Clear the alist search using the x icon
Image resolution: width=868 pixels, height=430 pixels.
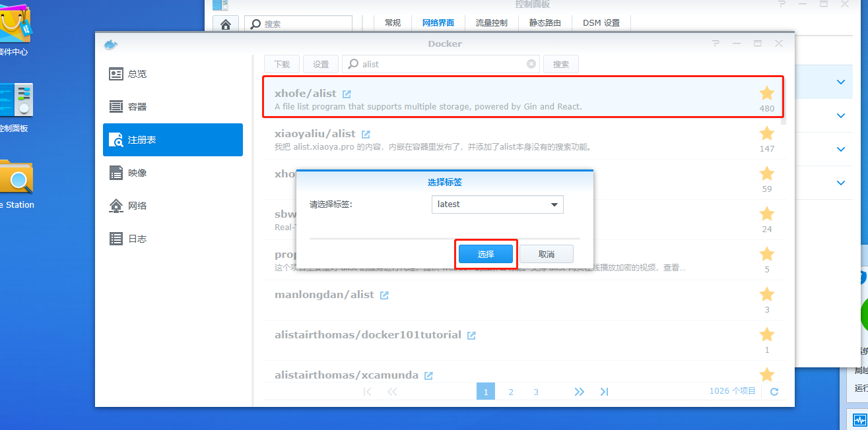(531, 63)
